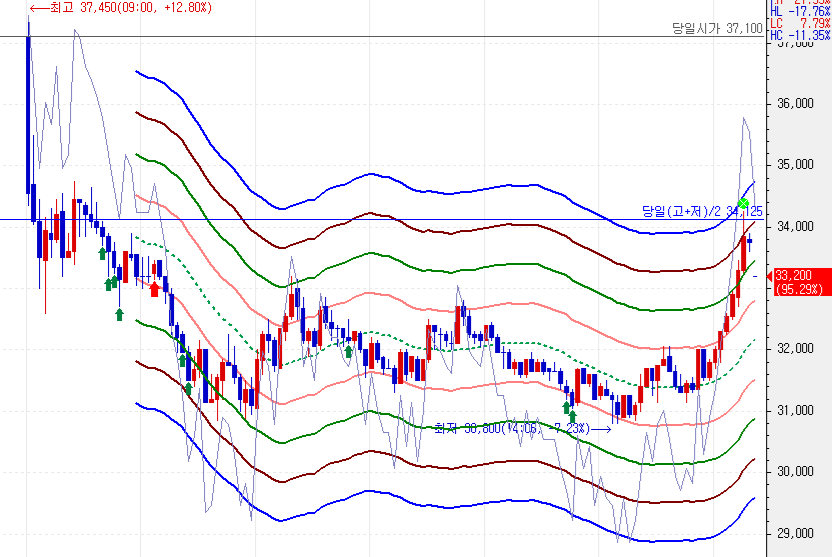Select the 31,000 price axis label
The height and width of the screenshot is (557, 832).
point(795,410)
